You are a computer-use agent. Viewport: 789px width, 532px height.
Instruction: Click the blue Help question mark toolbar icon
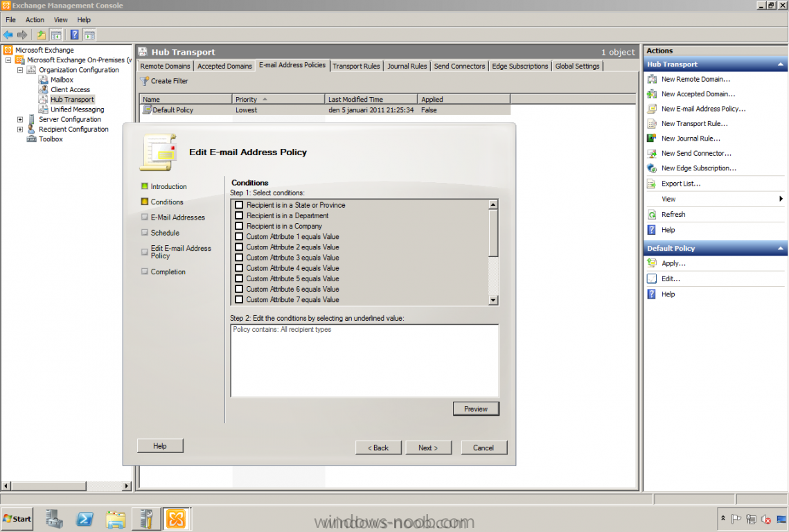coord(75,35)
